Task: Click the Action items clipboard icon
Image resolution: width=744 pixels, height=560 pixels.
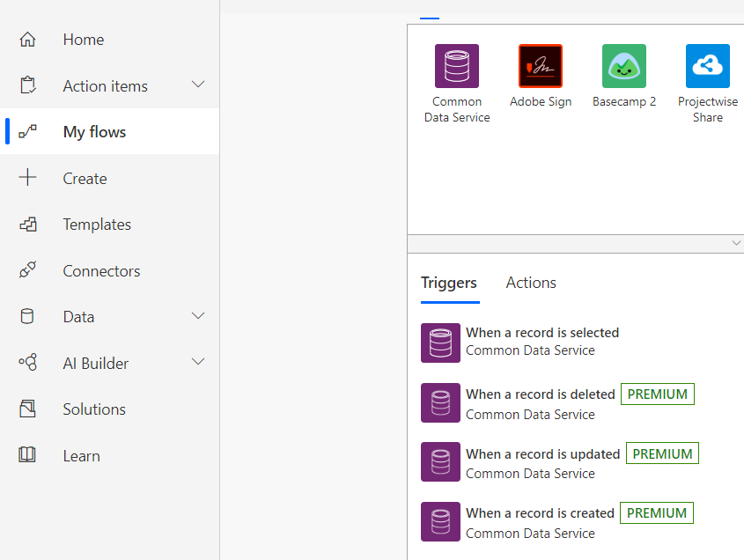Action: coord(27,85)
